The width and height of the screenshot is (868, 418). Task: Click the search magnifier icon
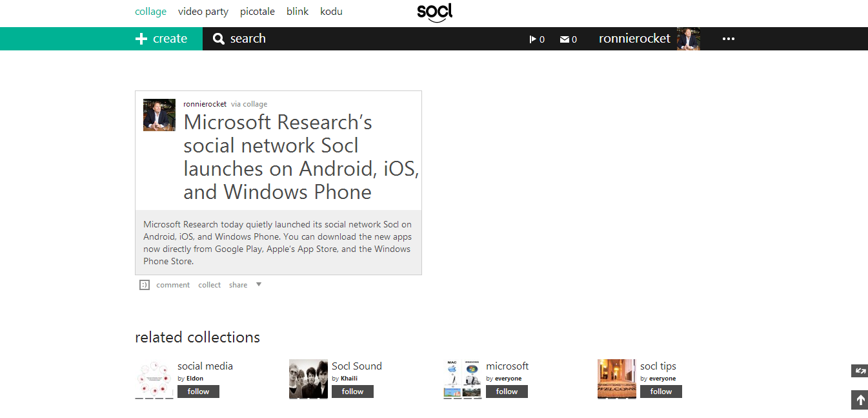pyautogui.click(x=219, y=39)
